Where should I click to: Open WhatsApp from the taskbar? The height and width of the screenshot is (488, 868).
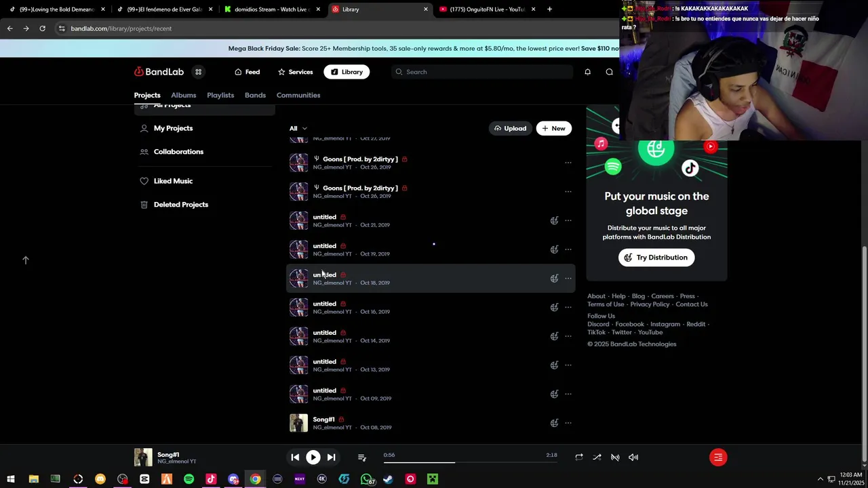pyautogui.click(x=366, y=479)
